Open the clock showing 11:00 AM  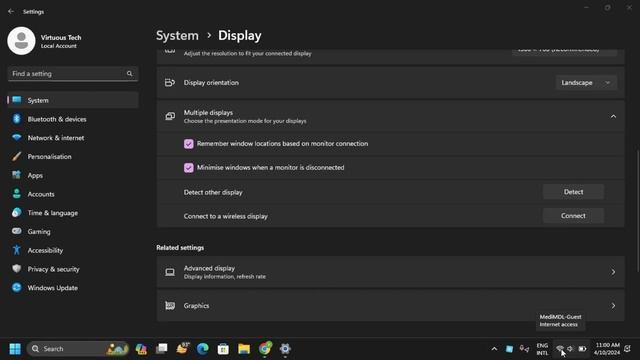(x=607, y=349)
